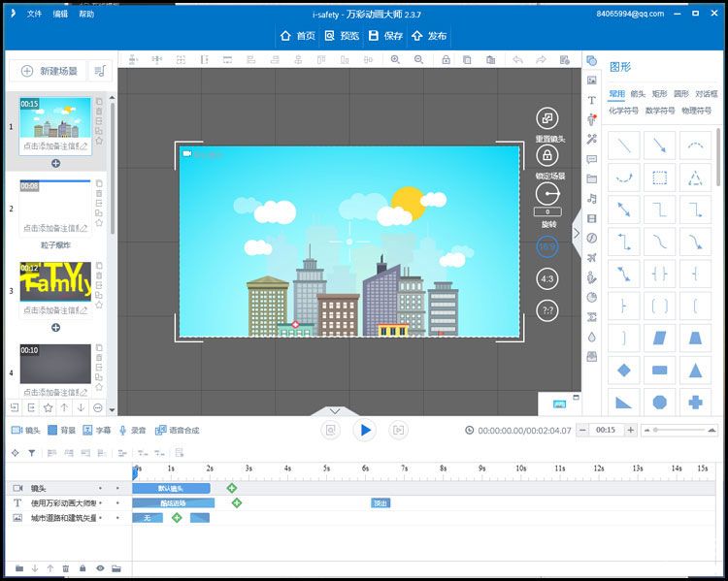Expand the collapsed panel with the canvas chevron
Image resolution: width=728 pixels, height=581 pixels.
coord(335,411)
